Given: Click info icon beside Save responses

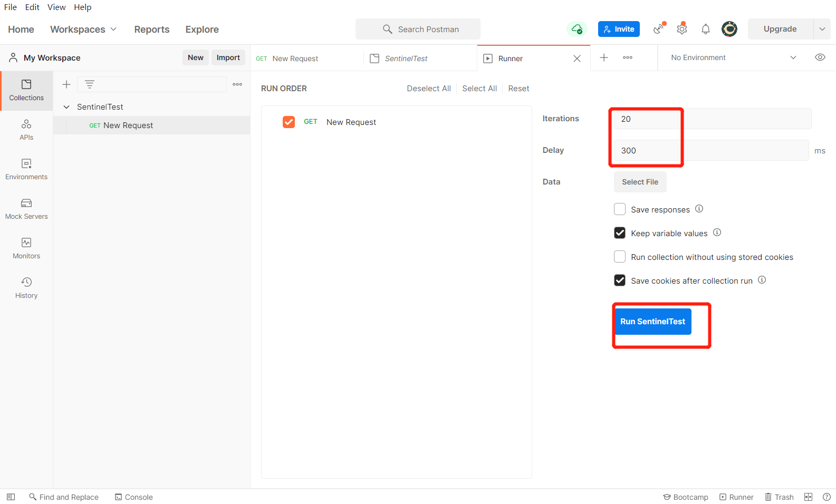Looking at the screenshot, I should pyautogui.click(x=699, y=209).
